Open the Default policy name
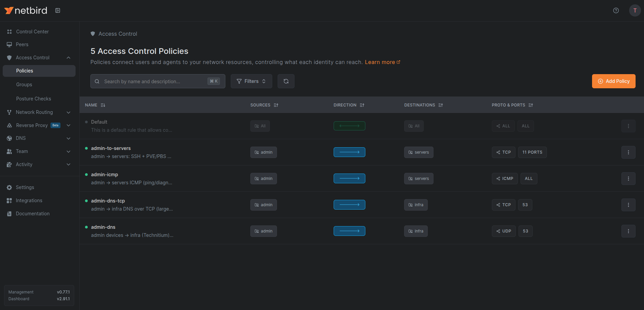Image resolution: width=644 pixels, height=310 pixels. click(x=99, y=122)
